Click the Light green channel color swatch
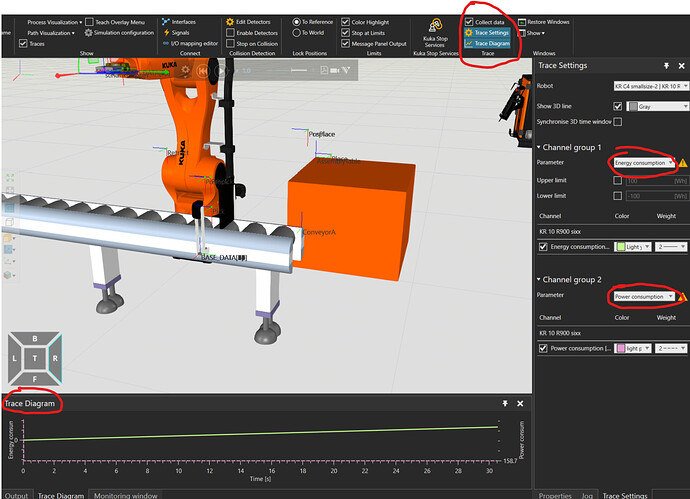 [x=621, y=246]
